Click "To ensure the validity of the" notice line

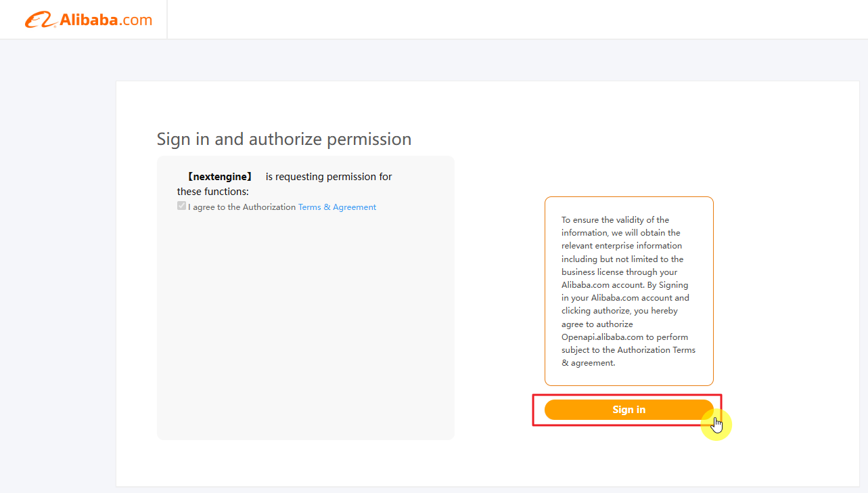click(x=615, y=220)
